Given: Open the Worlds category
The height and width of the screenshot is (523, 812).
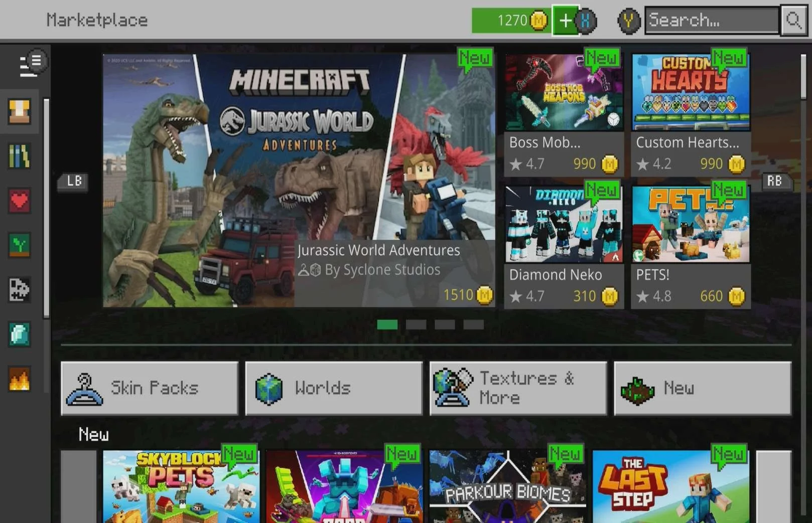Looking at the screenshot, I should click(334, 389).
